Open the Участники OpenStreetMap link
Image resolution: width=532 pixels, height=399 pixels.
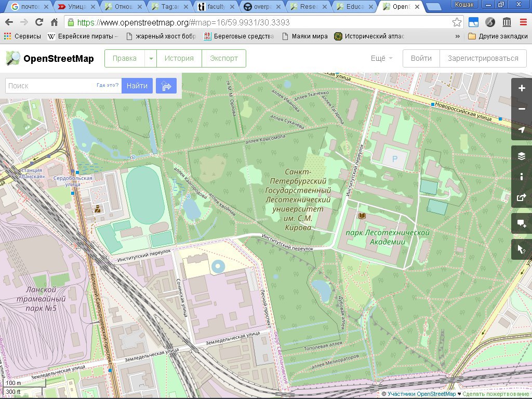[421, 394]
